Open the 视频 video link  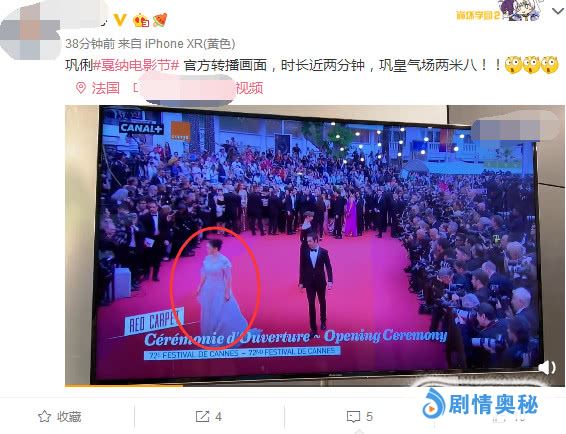tap(249, 88)
